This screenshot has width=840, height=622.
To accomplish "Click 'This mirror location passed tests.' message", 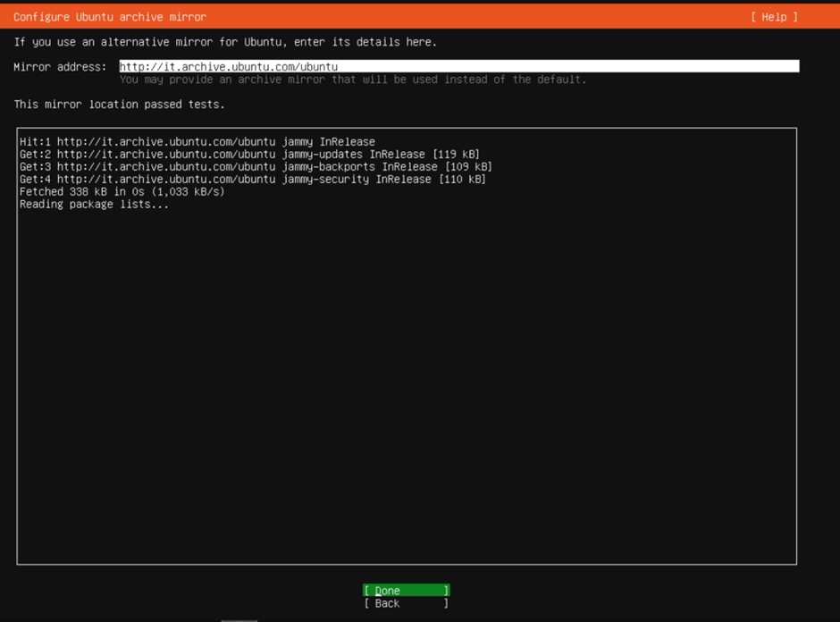I will (120, 105).
